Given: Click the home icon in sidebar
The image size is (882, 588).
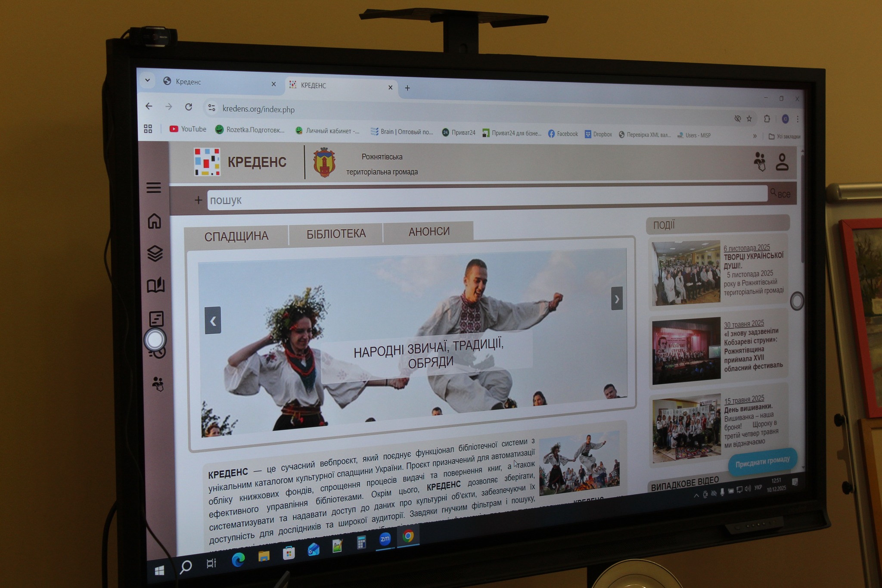Looking at the screenshot, I should 154,221.
